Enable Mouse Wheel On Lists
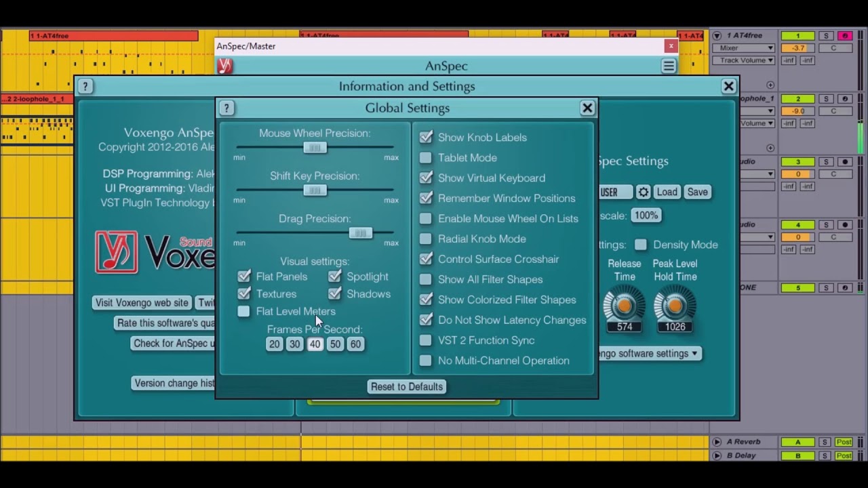Viewport: 868px width, 488px height. pos(425,218)
